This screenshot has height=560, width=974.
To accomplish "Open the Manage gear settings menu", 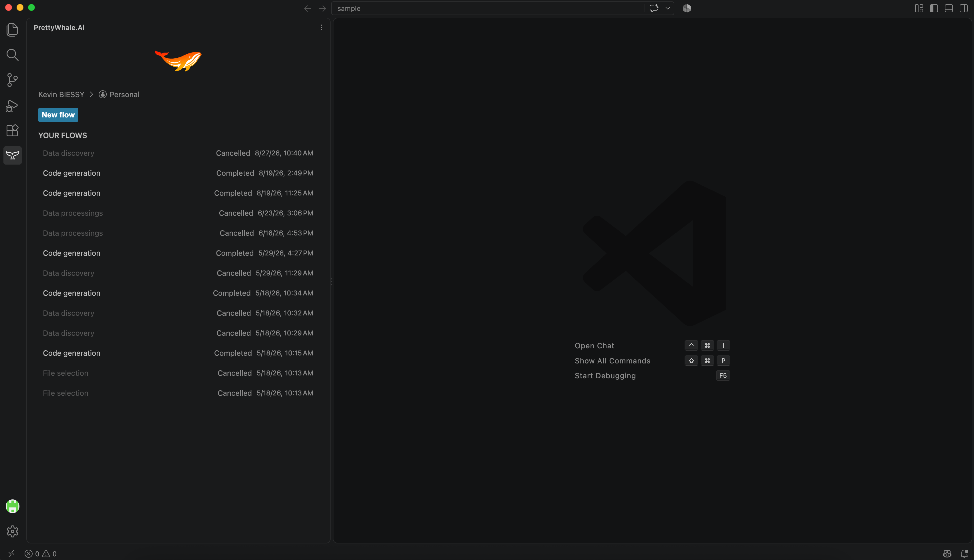I will 12,531.
